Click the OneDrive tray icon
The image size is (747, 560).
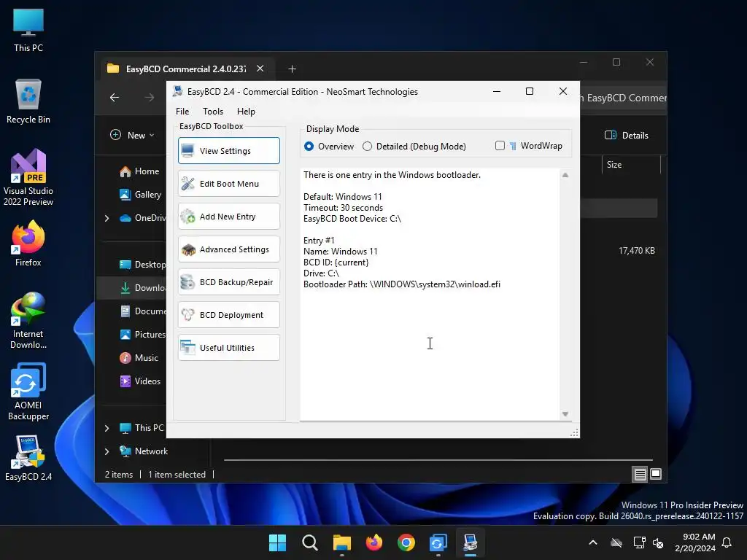point(616,542)
